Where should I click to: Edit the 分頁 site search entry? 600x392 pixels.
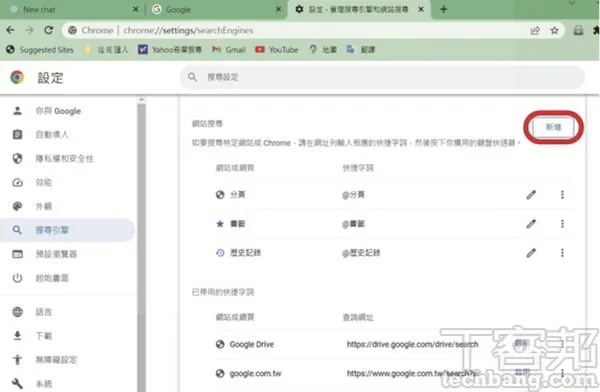pos(531,195)
